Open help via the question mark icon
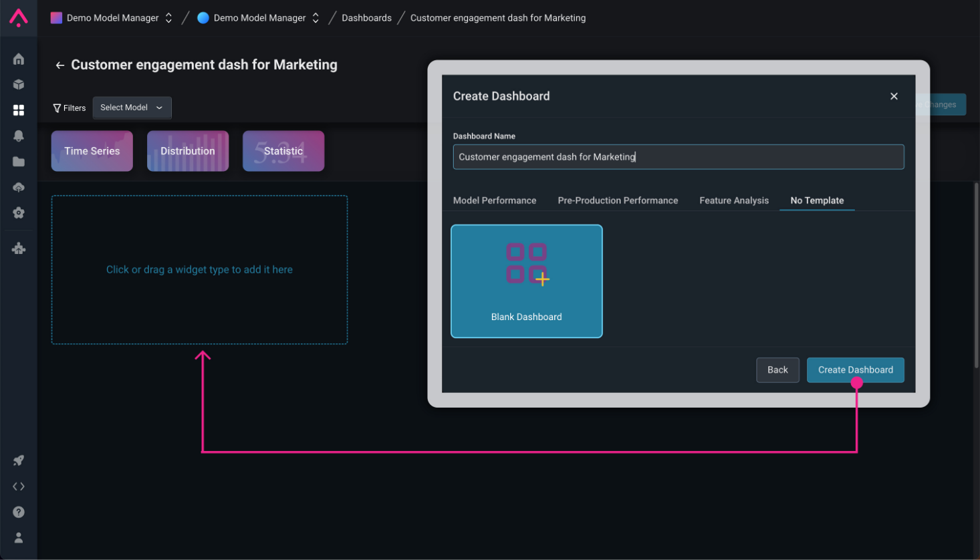 19,512
